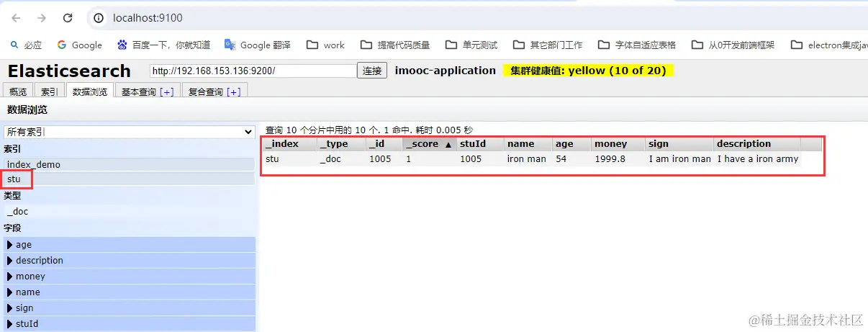
Task: Sort by the name column header
Action: click(x=528, y=144)
